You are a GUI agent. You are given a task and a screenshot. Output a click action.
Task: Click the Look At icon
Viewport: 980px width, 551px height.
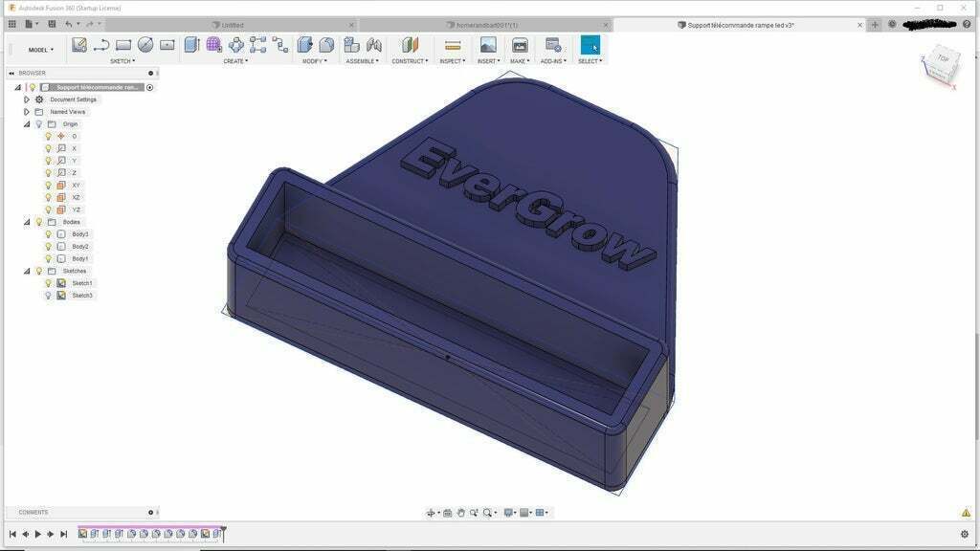(x=448, y=513)
